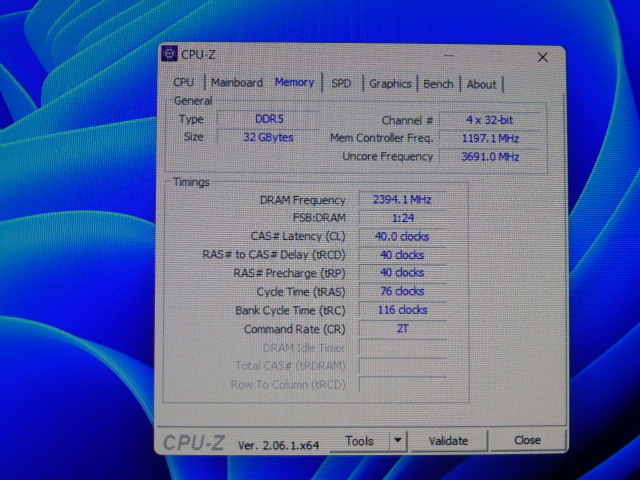Image resolution: width=640 pixels, height=480 pixels.
Task: Switch to the Mainboard tab
Action: (x=237, y=83)
